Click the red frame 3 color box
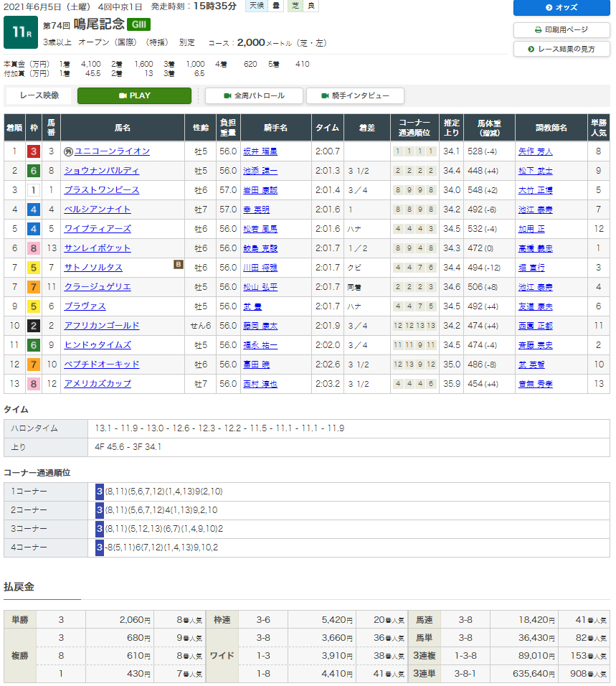 33,151
